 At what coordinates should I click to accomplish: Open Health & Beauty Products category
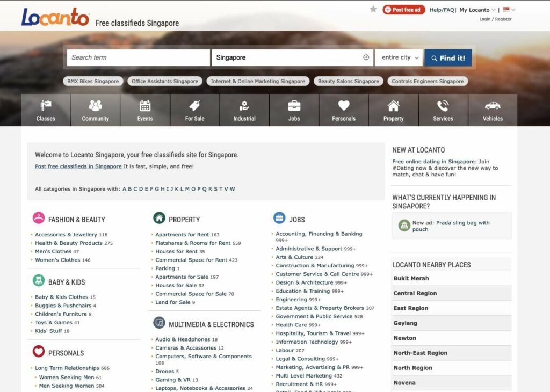pos(69,243)
